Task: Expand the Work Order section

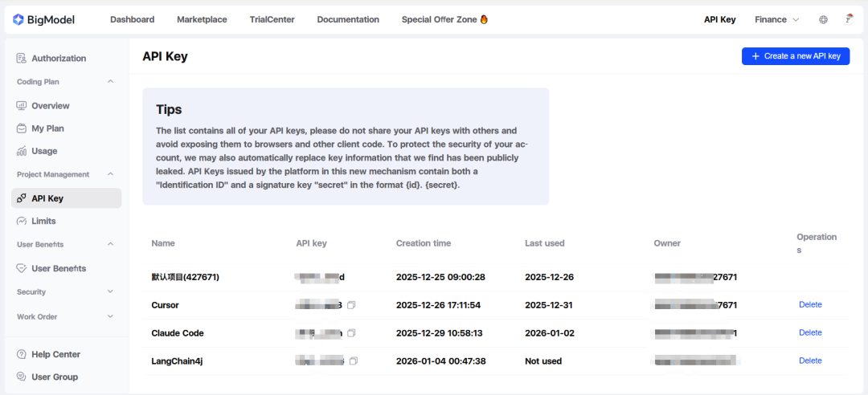Action: click(x=110, y=316)
